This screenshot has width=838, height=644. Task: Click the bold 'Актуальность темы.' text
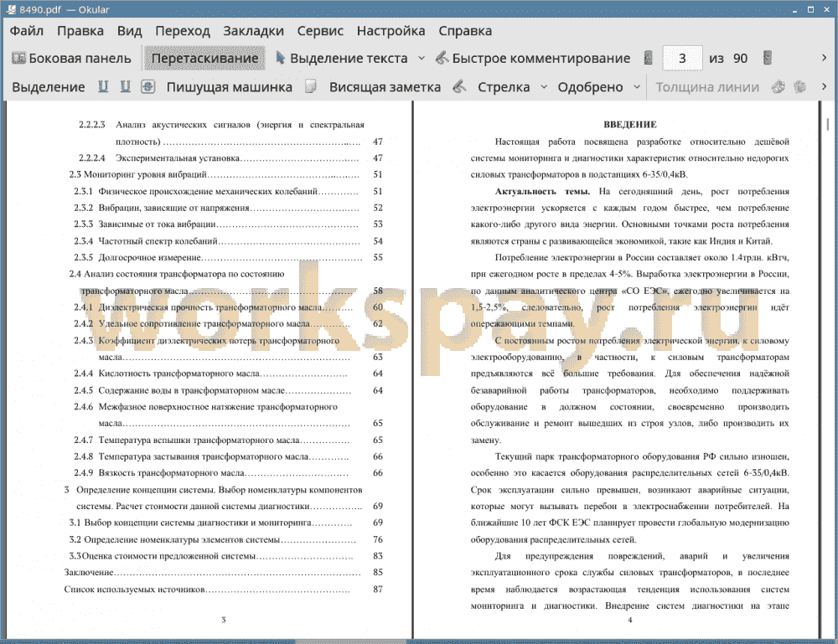coord(542,191)
